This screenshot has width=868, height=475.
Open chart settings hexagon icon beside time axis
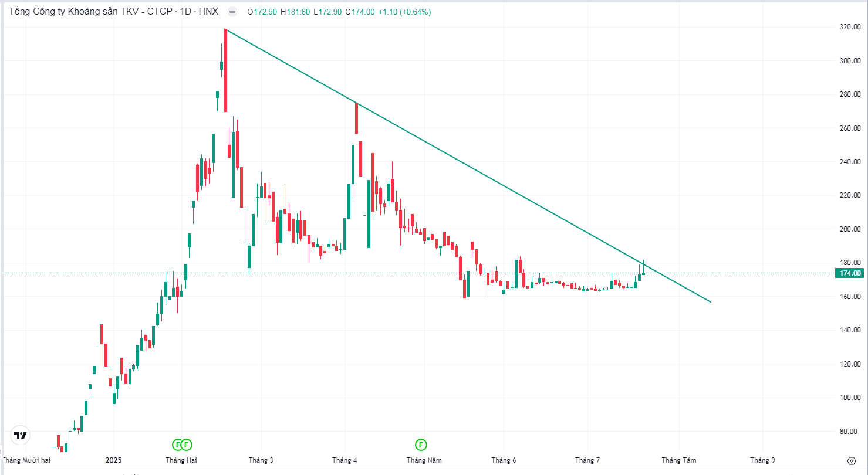851,460
